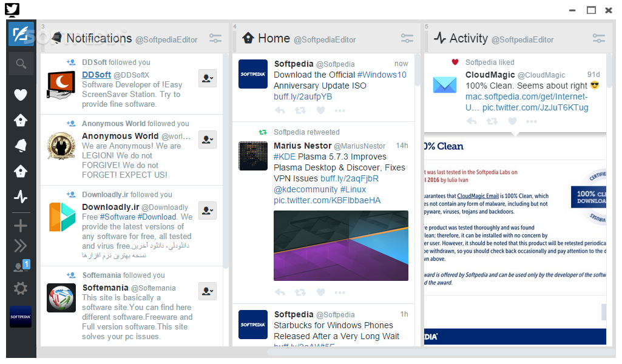The width and height of the screenshot is (622, 364).
Task: View the Plasma desktop image in tweet
Action: 341,246
